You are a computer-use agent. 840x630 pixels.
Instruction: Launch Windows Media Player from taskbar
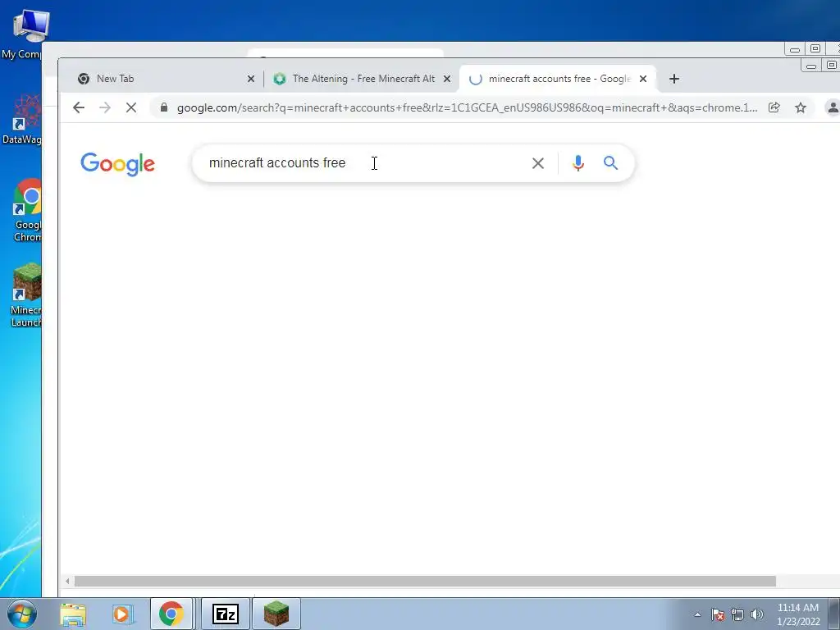[121, 614]
